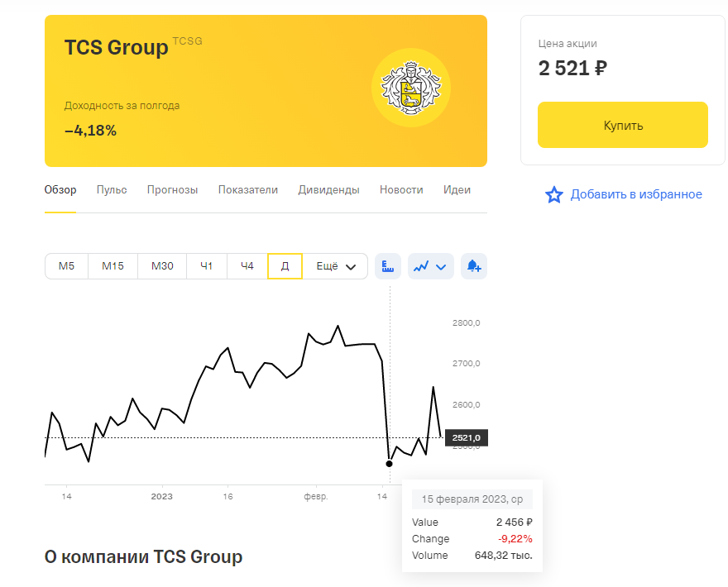Go to the Прогнозы tab

172,190
